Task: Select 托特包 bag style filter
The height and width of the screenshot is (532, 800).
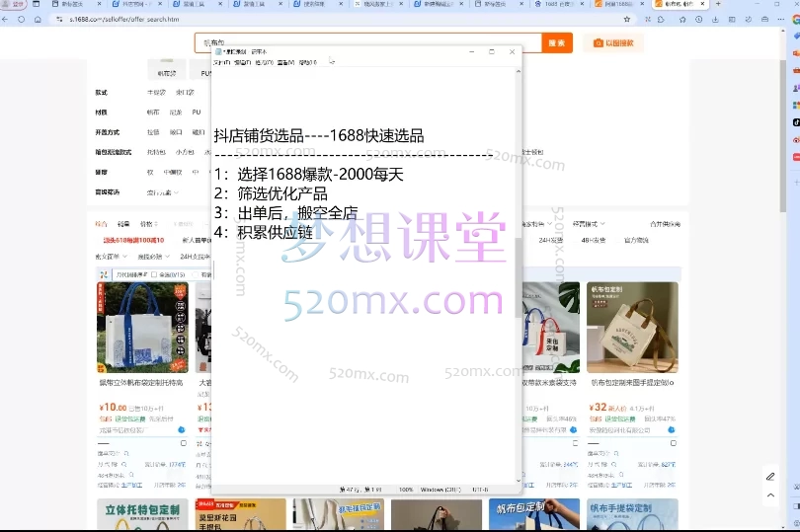Action: tap(156, 152)
